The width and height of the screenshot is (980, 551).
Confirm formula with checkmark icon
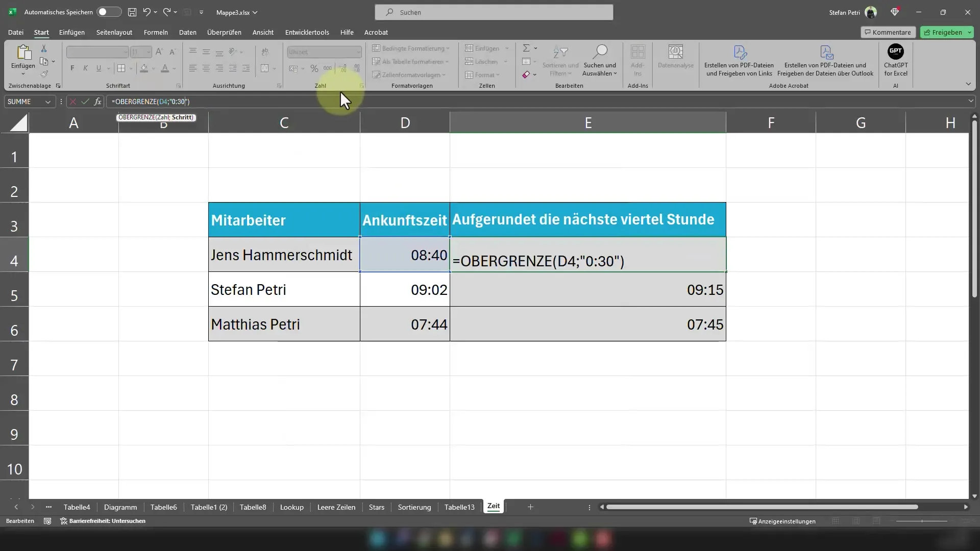pos(85,102)
